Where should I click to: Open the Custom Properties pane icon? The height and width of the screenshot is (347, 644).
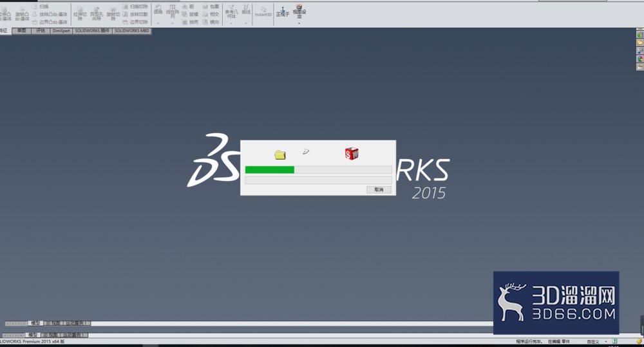(640, 68)
